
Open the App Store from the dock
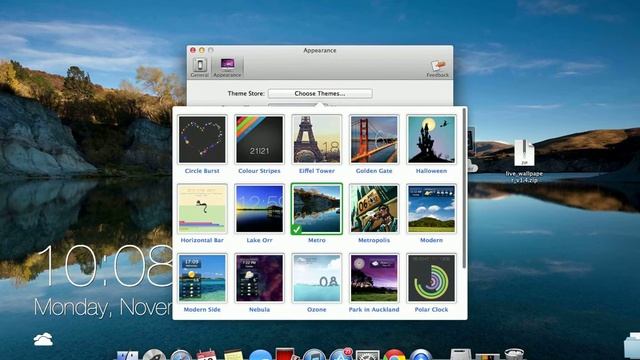341,354
